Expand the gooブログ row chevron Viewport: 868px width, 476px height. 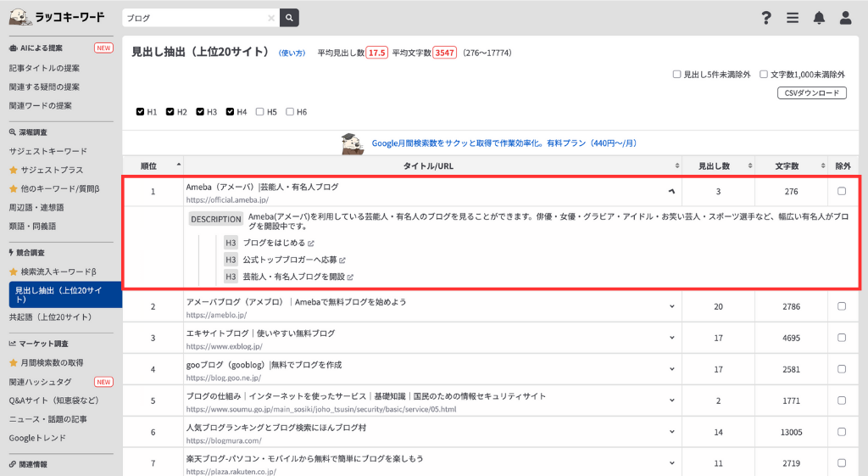click(671, 369)
